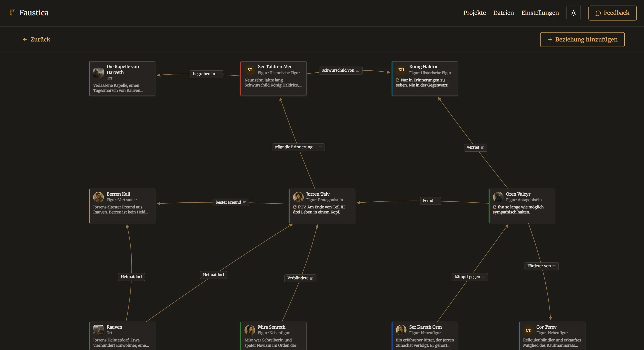Click the Kapelle von Harveth image thumbnail
Screen dimensions: 644x350
click(x=98, y=73)
